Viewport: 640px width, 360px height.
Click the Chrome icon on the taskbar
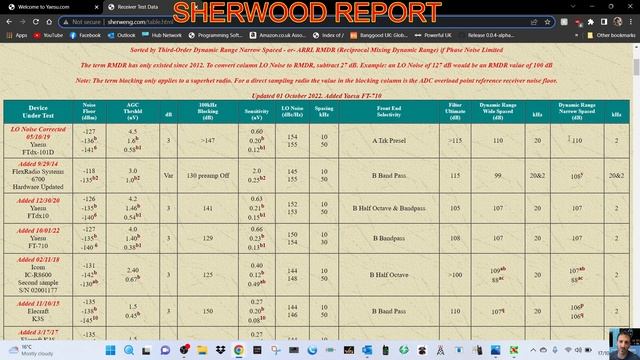(239, 350)
